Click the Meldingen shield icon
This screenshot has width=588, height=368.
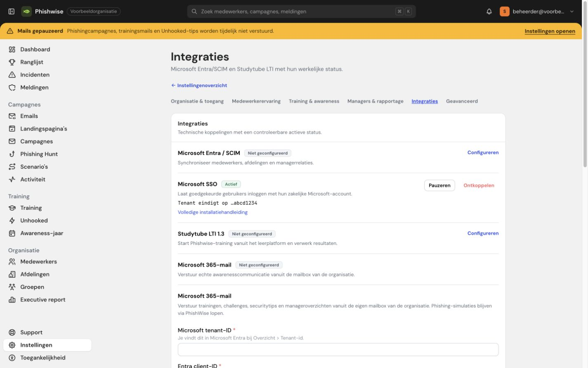12,88
